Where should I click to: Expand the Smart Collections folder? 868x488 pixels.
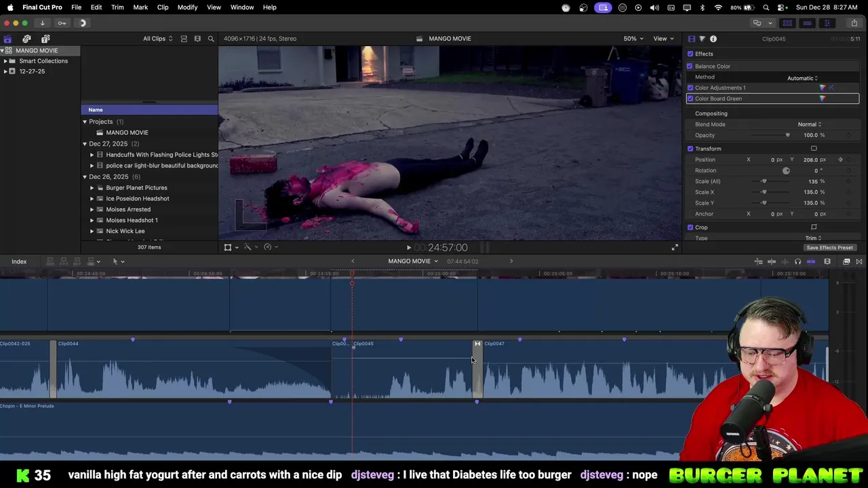[5, 61]
